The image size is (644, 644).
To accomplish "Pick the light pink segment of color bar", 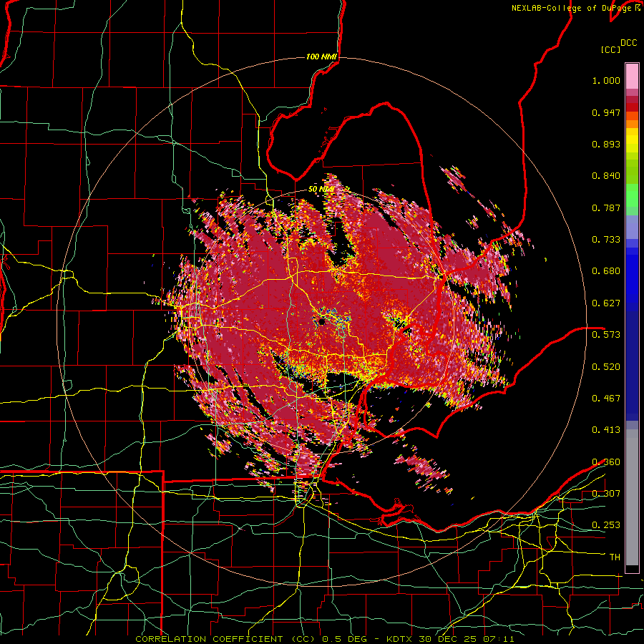I will 632,76.
